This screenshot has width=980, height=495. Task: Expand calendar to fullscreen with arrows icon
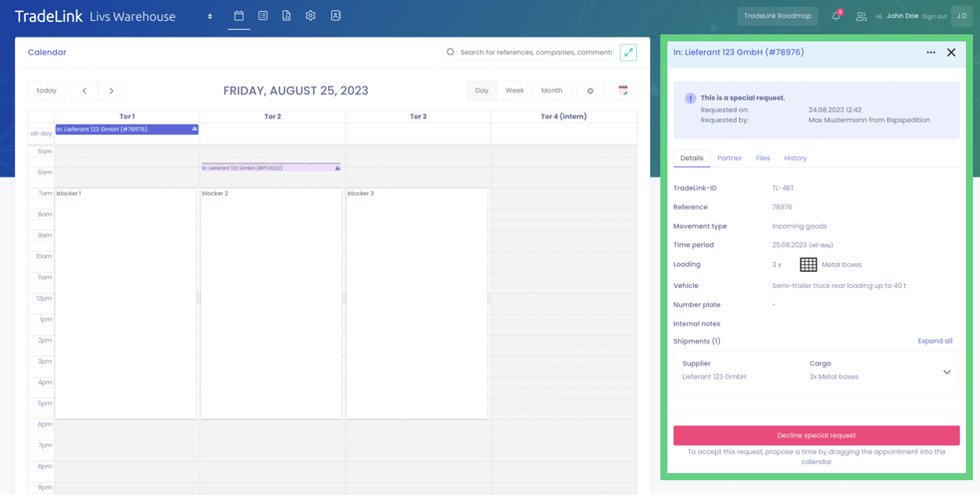[x=628, y=52]
